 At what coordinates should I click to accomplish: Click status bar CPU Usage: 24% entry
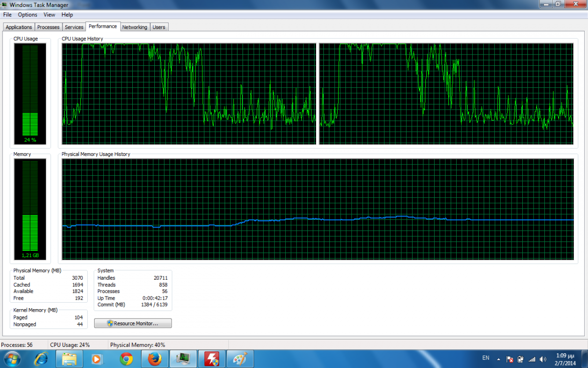70,345
